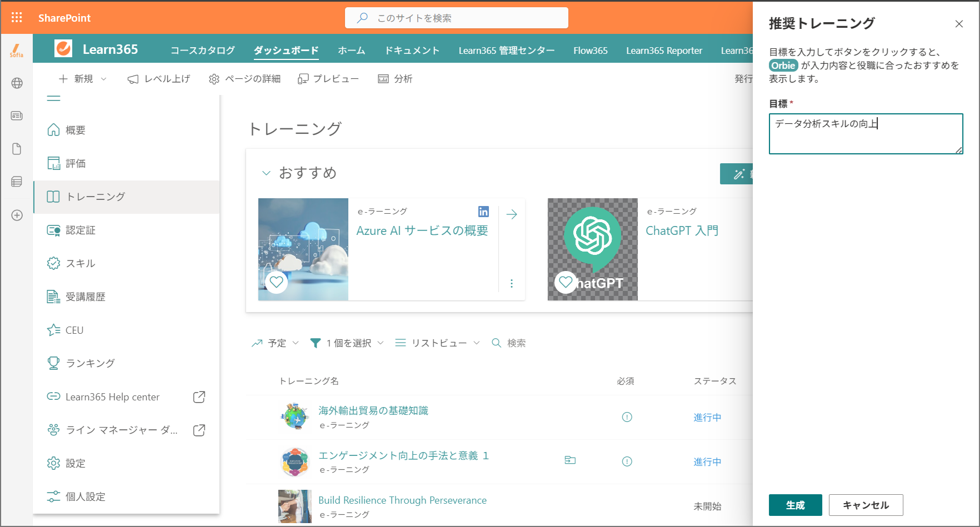Open Azure AI course arrow
980x527 pixels.
[512, 214]
